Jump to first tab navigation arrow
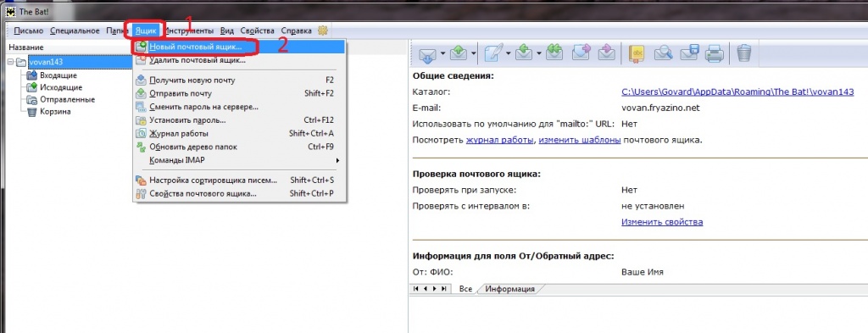Image resolution: width=868 pixels, height=333 pixels. pos(416,289)
